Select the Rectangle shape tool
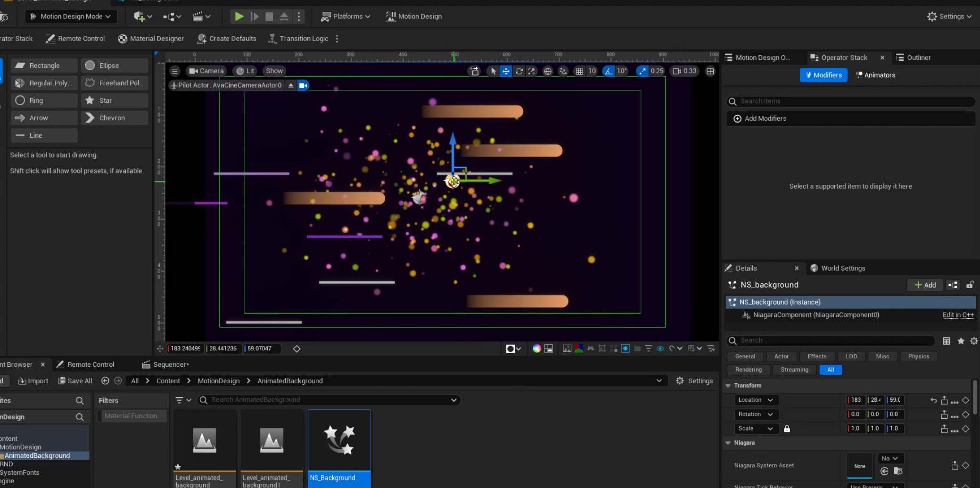 tap(44, 66)
